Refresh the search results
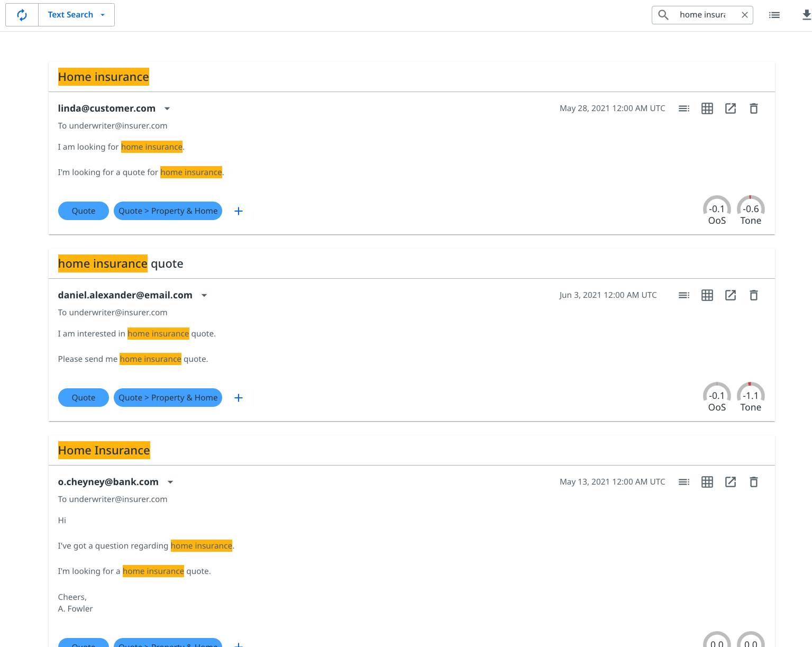The width and height of the screenshot is (812, 647). (22, 14)
